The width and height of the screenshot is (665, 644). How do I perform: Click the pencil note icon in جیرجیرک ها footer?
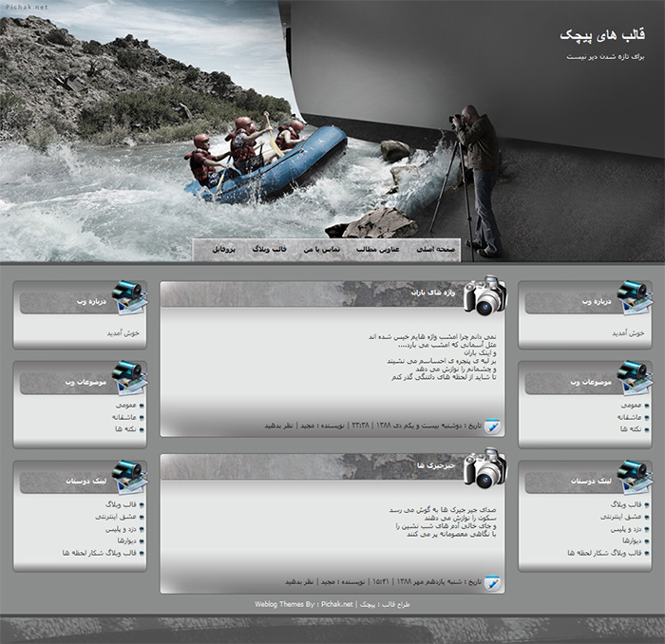(x=492, y=582)
